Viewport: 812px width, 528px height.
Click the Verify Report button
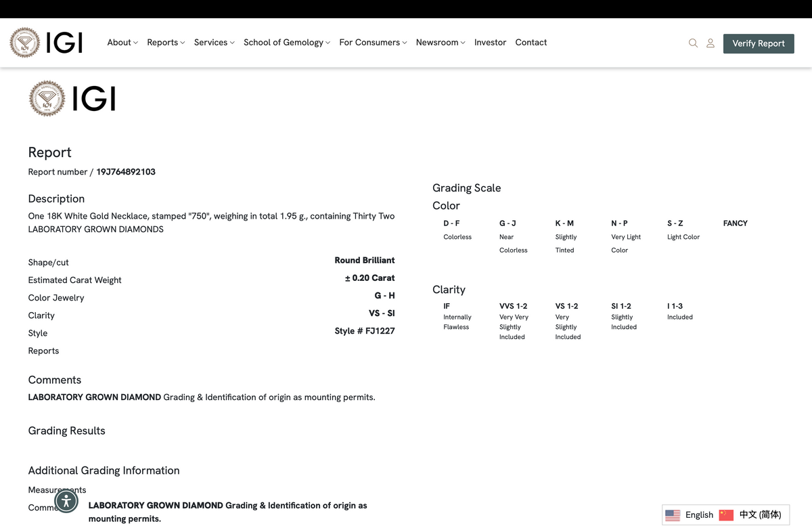pyautogui.click(x=759, y=43)
